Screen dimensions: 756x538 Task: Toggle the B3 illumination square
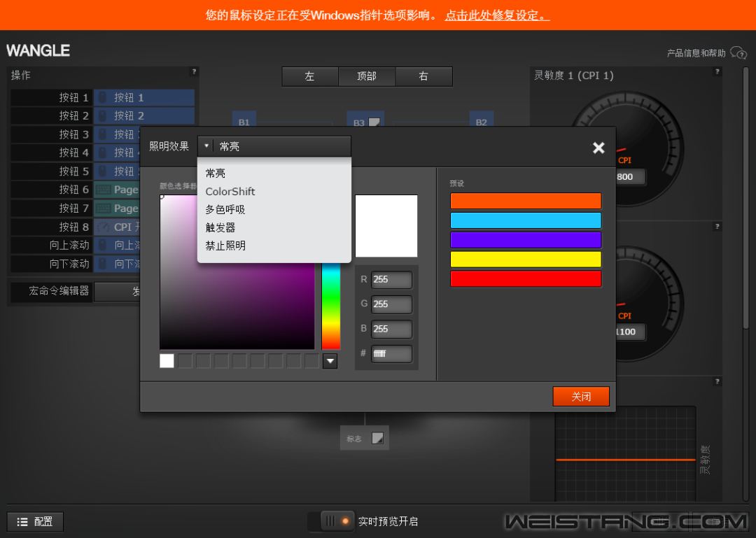point(374,122)
